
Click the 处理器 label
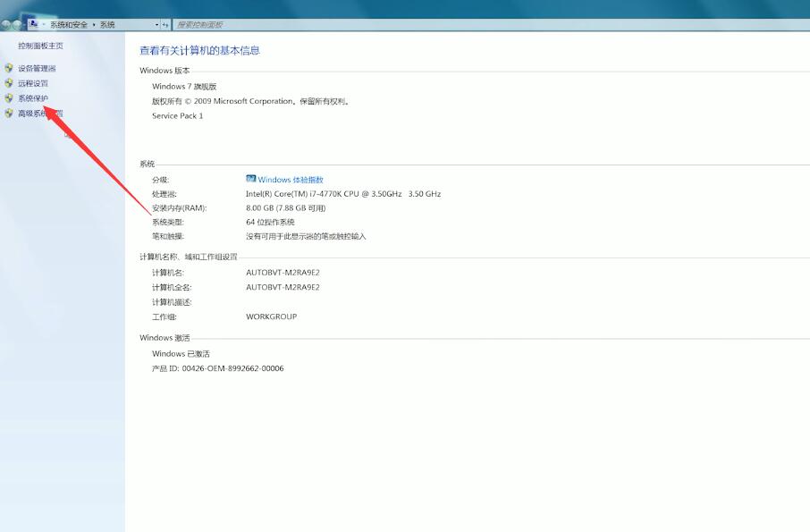click(165, 194)
